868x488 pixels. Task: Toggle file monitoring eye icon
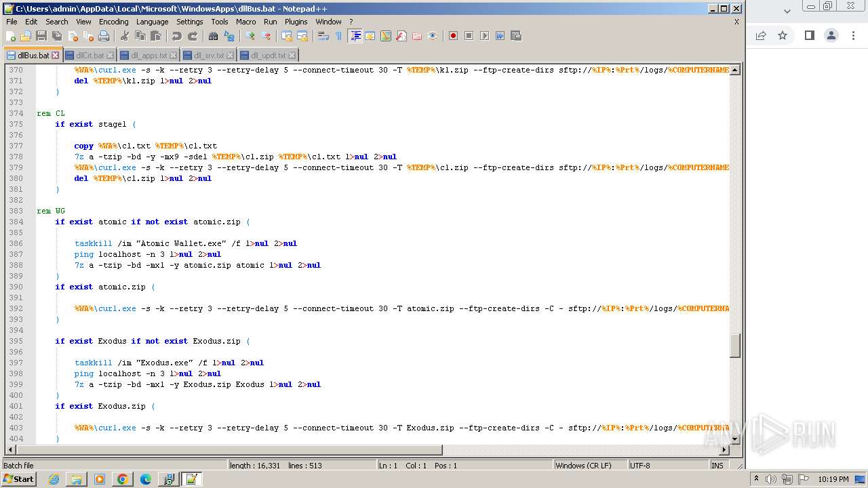433,36
